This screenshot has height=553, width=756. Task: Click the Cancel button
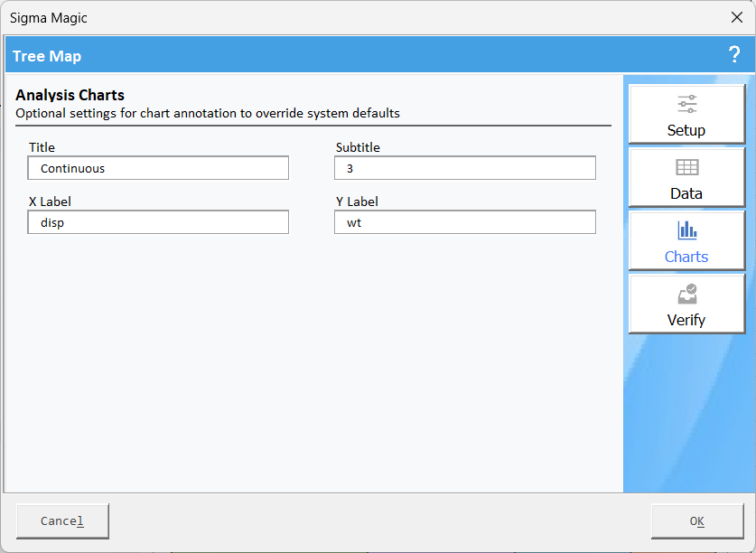[62, 521]
